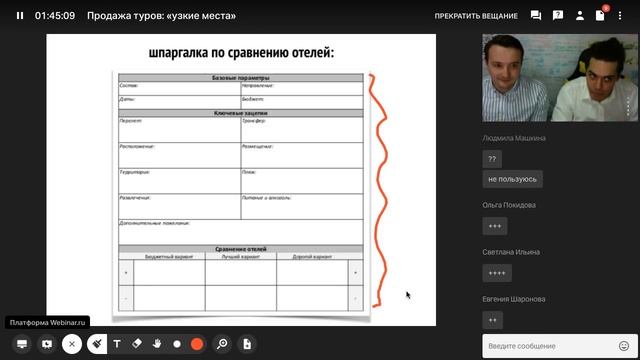
Task: Click the message input field 'Введите сообщение'
Action: pyautogui.click(x=549, y=346)
